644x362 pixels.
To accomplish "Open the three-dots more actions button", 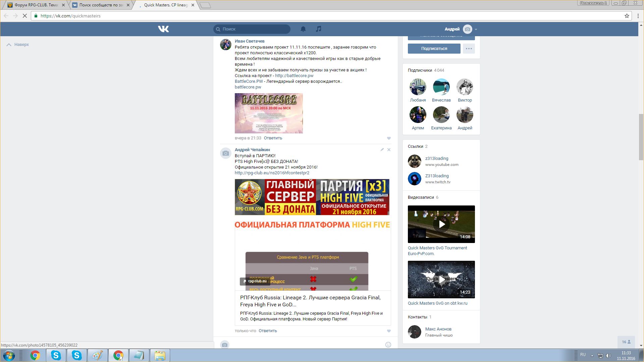I will [469, 49].
